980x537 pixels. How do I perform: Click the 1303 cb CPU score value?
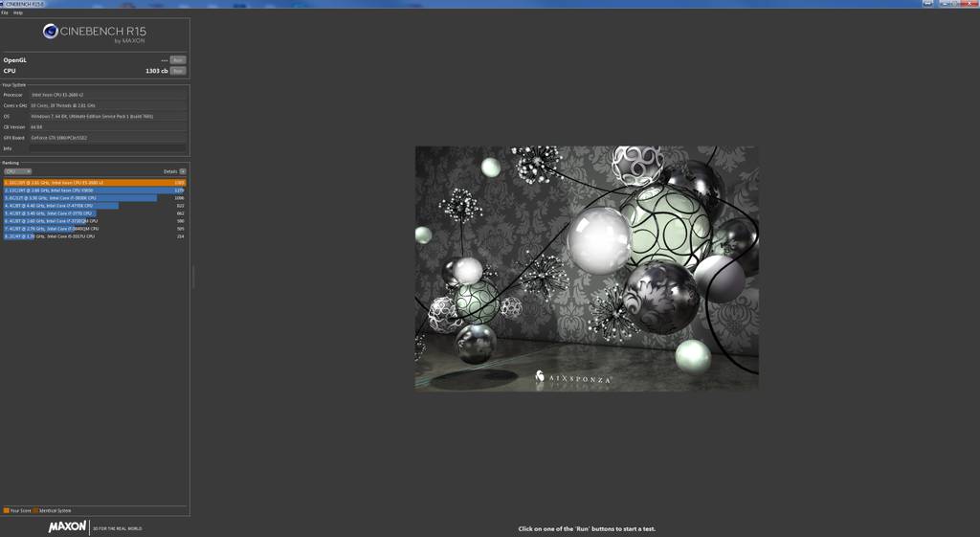(156, 71)
